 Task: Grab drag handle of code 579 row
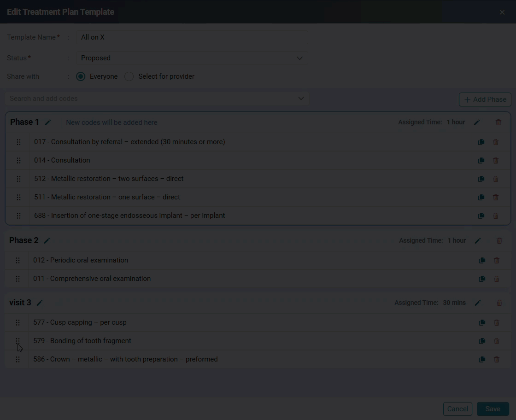(x=18, y=341)
